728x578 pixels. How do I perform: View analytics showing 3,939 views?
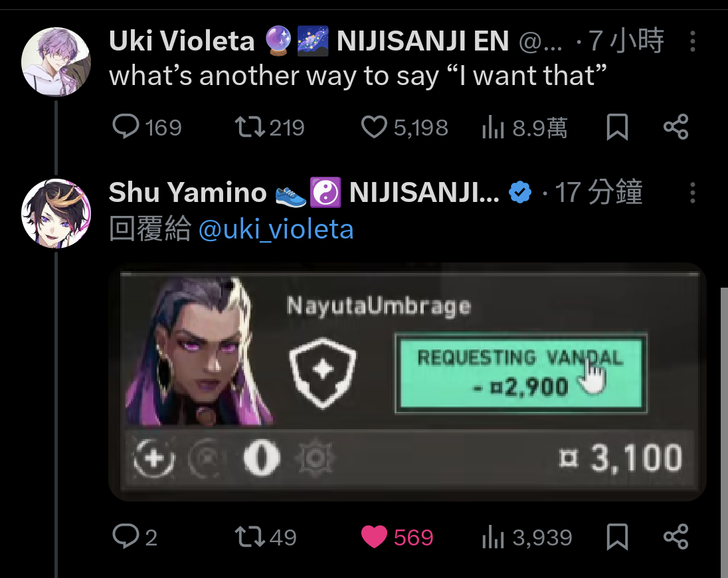pyautogui.click(x=527, y=537)
